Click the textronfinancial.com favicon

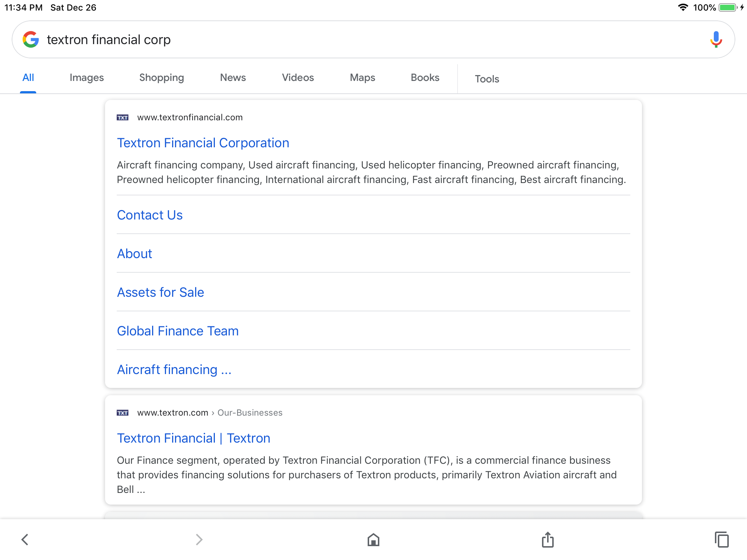pyautogui.click(x=123, y=117)
